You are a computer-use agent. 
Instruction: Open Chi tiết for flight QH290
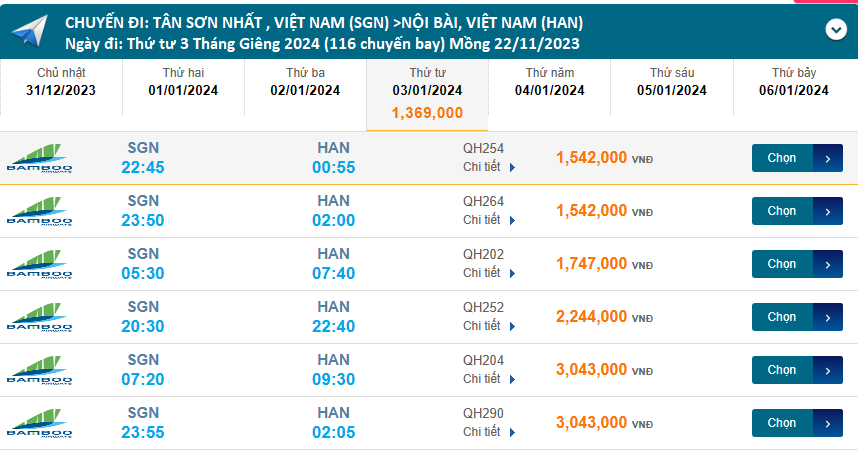(489, 432)
